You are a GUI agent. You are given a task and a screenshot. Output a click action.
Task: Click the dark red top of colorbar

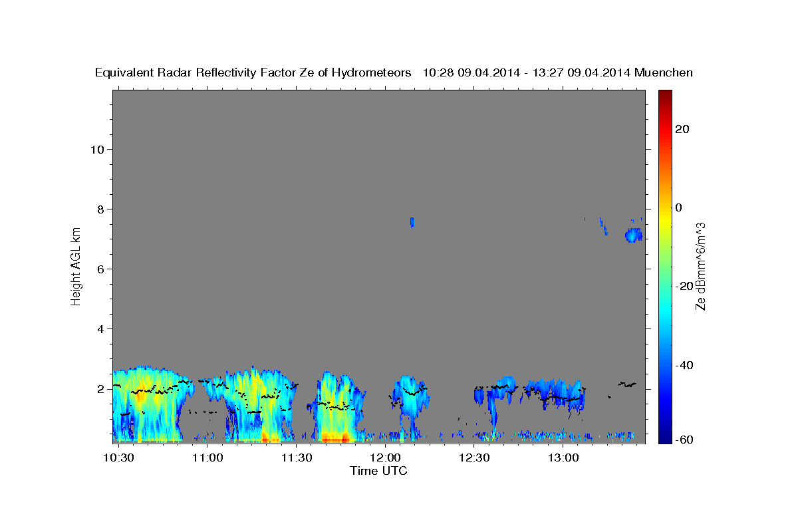pos(665,96)
